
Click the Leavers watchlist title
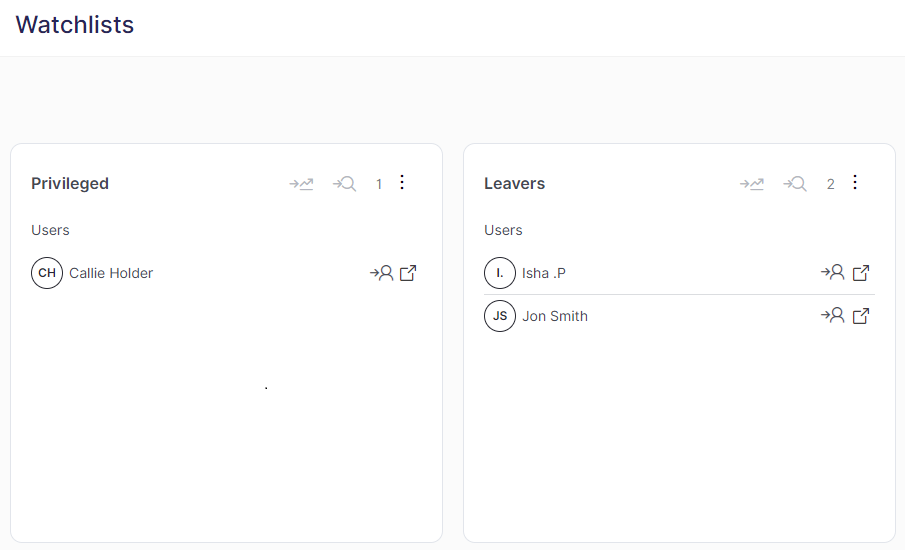pyautogui.click(x=514, y=184)
